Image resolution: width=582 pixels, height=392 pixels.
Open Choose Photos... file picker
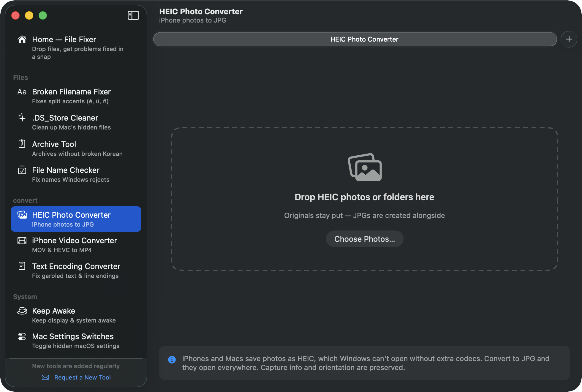pyautogui.click(x=365, y=239)
